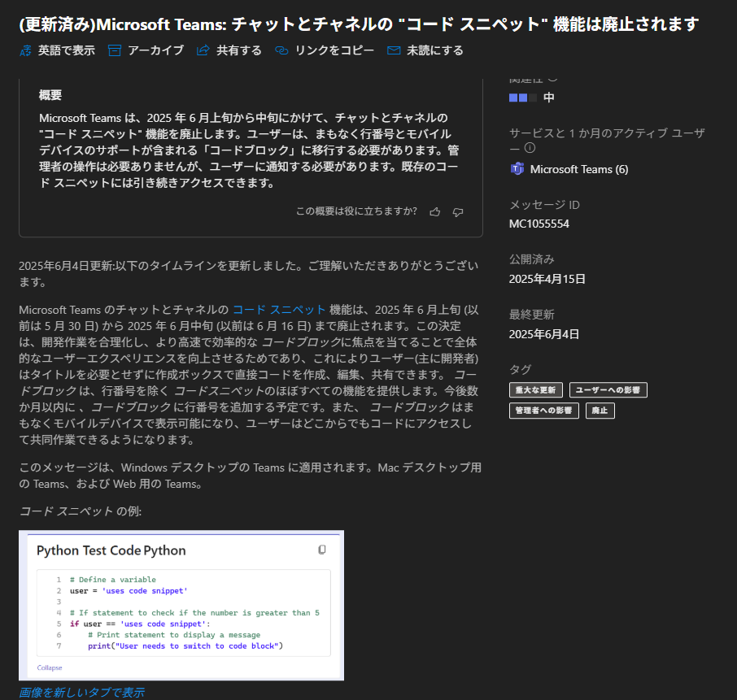
Task: Click info icon beside active users label
Action: point(530,148)
